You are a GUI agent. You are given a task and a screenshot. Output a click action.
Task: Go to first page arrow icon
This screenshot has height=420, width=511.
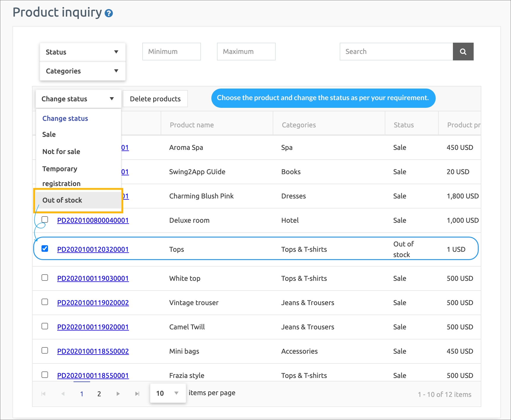pos(44,394)
